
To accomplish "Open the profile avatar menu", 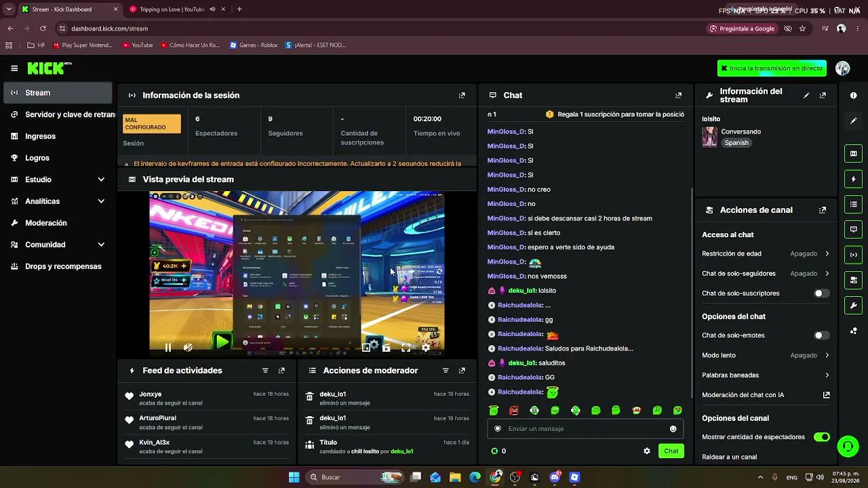I will tap(843, 68).
